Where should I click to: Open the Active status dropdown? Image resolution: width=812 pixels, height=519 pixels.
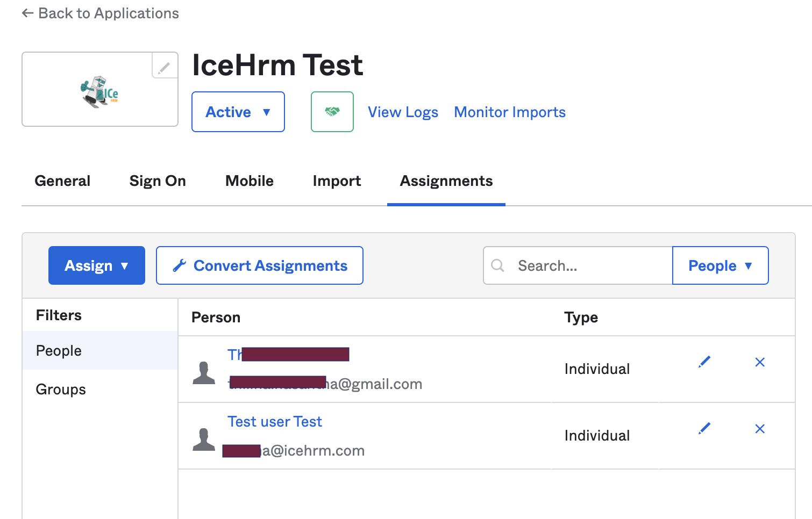pos(238,112)
